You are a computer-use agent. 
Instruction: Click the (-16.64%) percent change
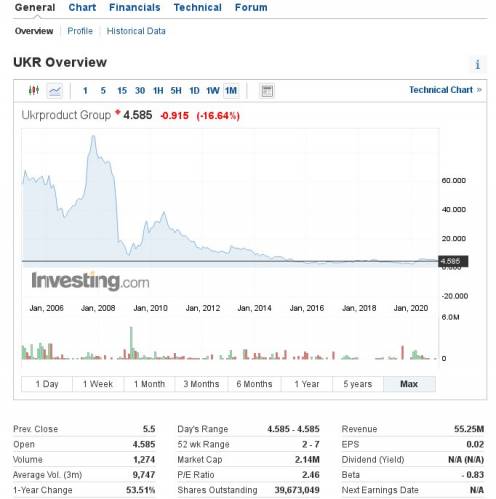pyautogui.click(x=218, y=116)
